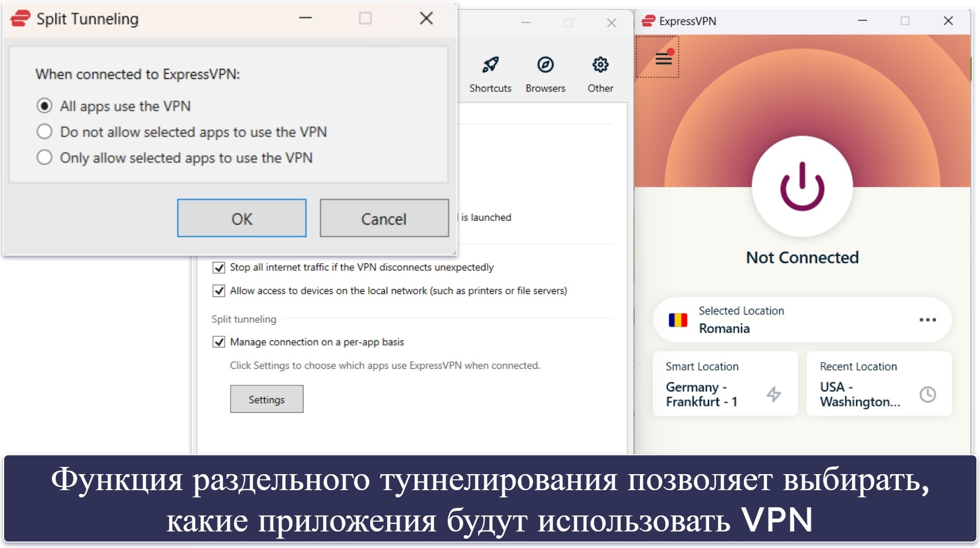Screen dimensions: 980x548
Task: Toggle Allow access to local network devices
Action: click(x=219, y=291)
